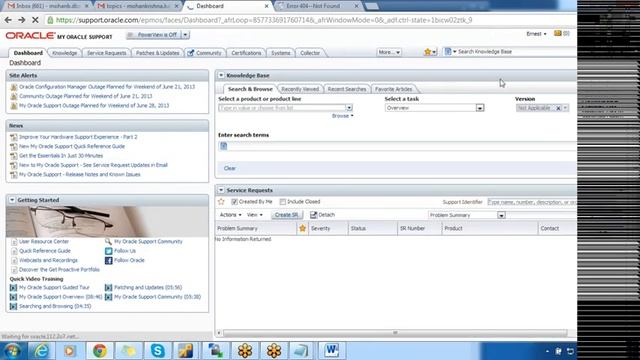640x360 pixels.
Task: Switch to the Systems tab
Action: pos(281,53)
